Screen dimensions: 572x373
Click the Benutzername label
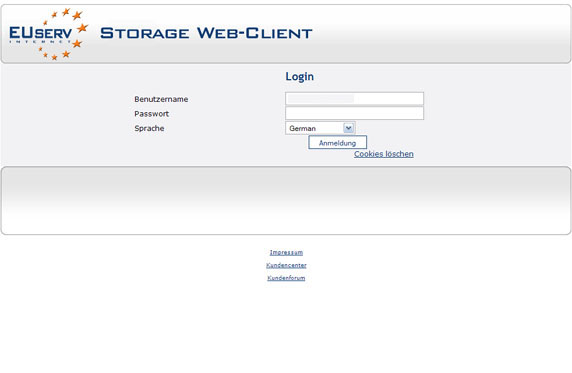tap(161, 99)
